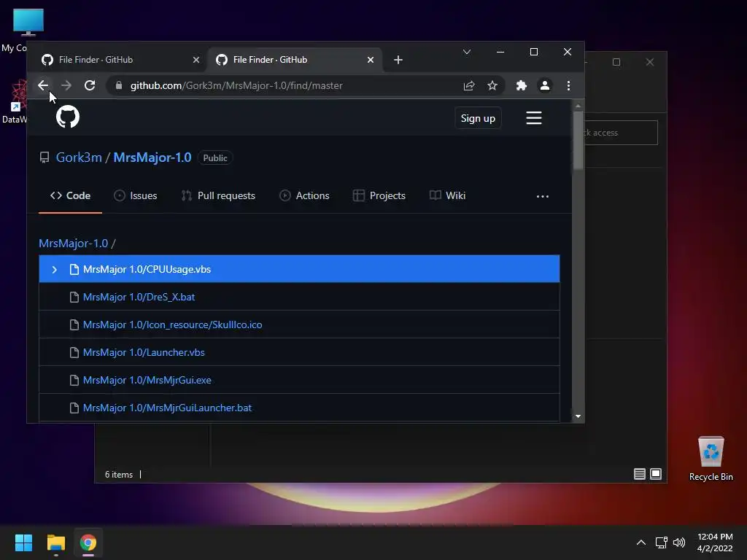The height and width of the screenshot is (560, 747).
Task: Select the Recycle Bin desktop icon
Action: click(x=711, y=459)
